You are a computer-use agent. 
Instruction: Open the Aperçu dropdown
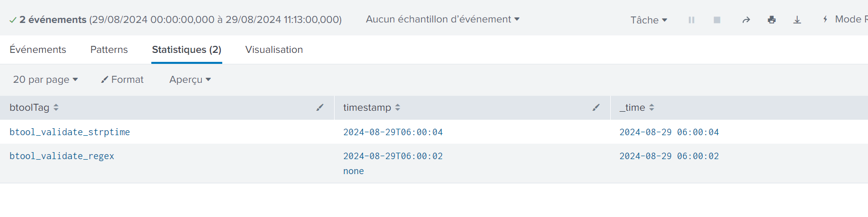pyautogui.click(x=190, y=79)
